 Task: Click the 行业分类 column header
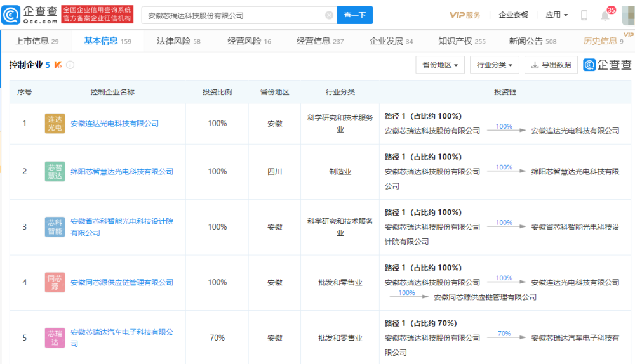click(340, 92)
